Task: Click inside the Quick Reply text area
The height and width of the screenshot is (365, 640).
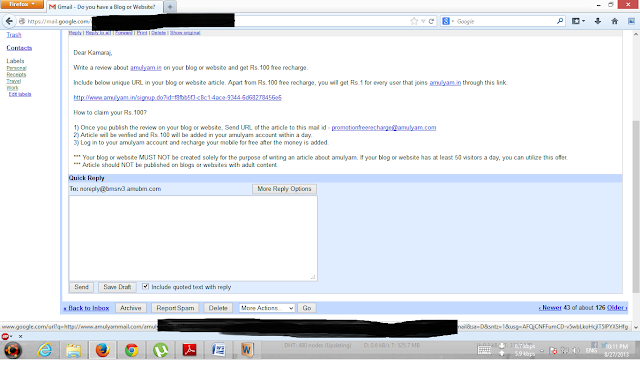Action: click(193, 238)
